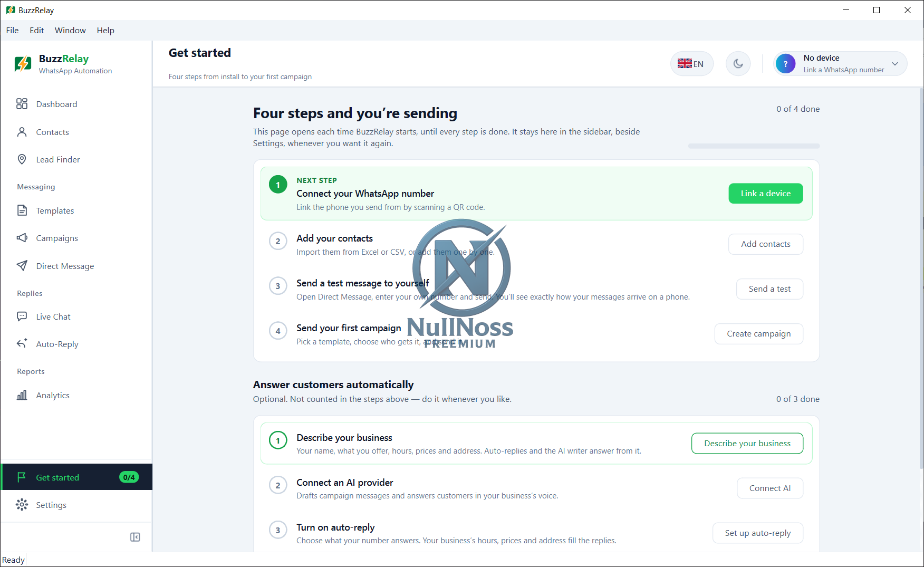Open the Edit menu
This screenshot has height=567, width=924.
click(36, 30)
